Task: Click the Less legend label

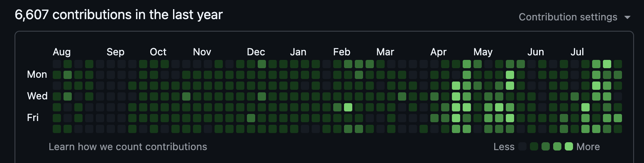Action: click(x=504, y=147)
